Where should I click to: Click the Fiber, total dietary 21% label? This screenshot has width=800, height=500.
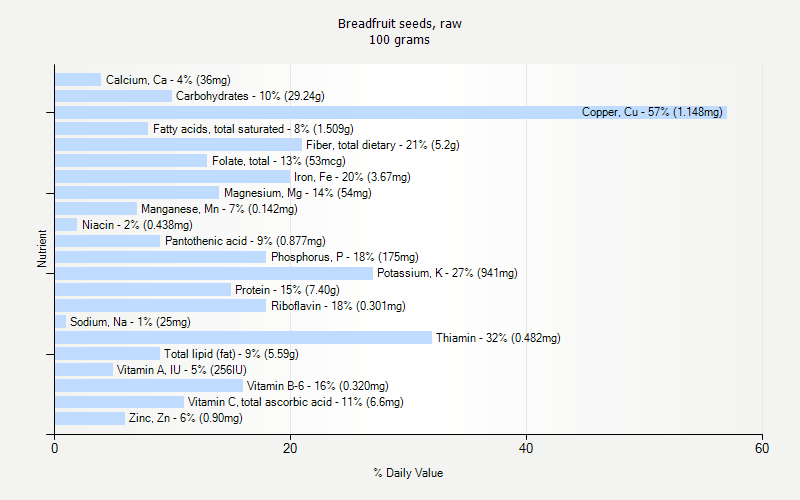click(x=383, y=145)
